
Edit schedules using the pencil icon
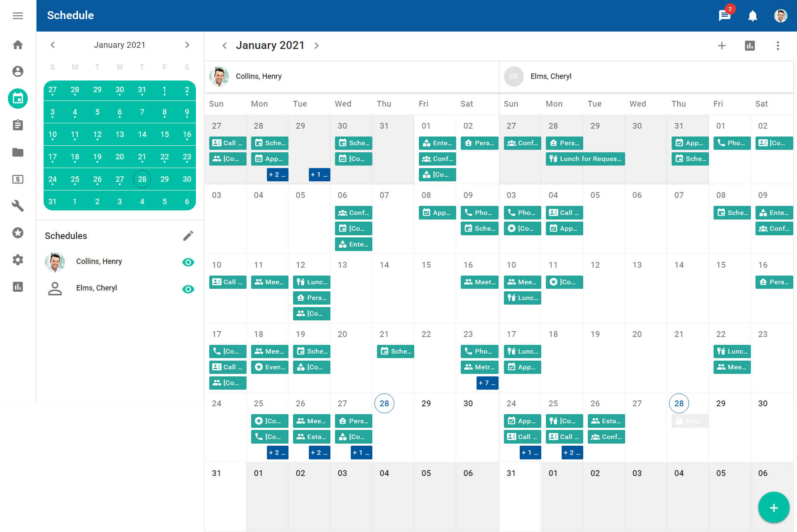click(x=188, y=235)
